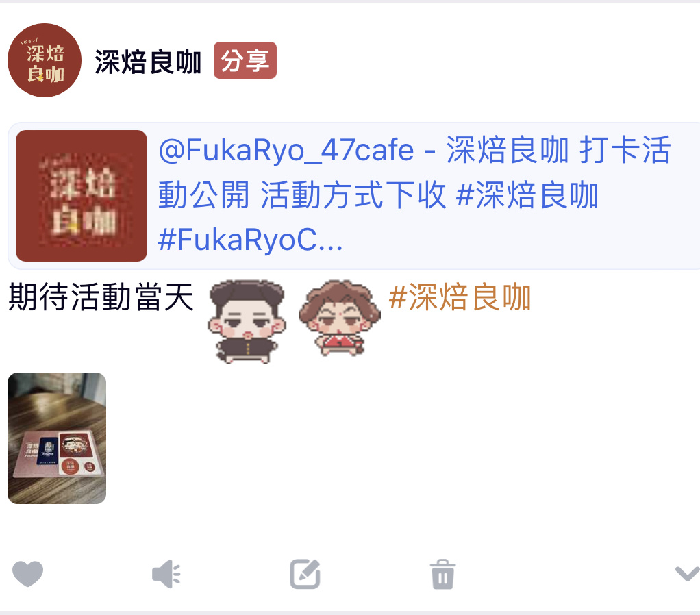Open the link preview thumbnail image
The image size is (700, 615).
point(82,195)
